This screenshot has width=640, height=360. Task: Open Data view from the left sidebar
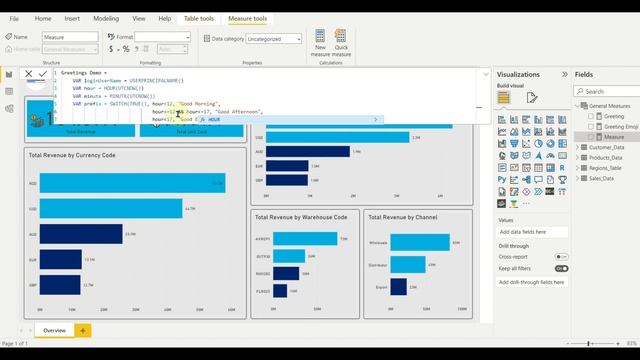(x=9, y=91)
